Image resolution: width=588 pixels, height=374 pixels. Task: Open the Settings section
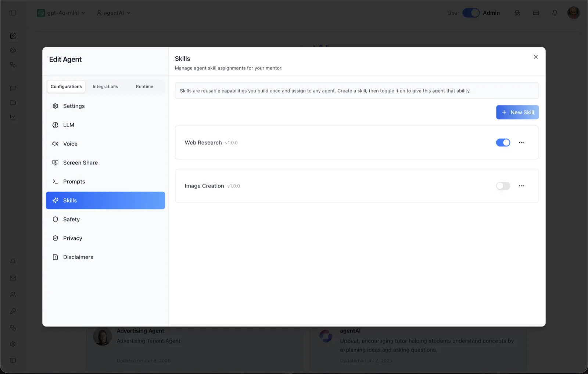pyautogui.click(x=105, y=106)
